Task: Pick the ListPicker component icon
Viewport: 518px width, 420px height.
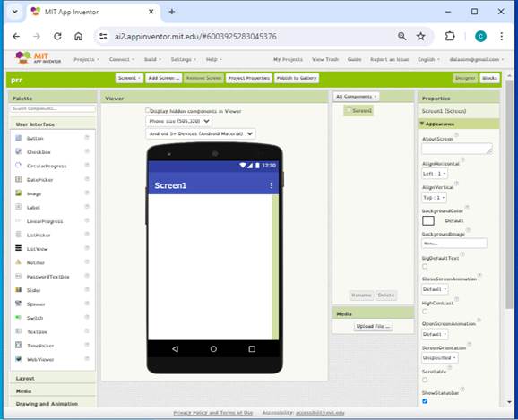Action: point(19,235)
